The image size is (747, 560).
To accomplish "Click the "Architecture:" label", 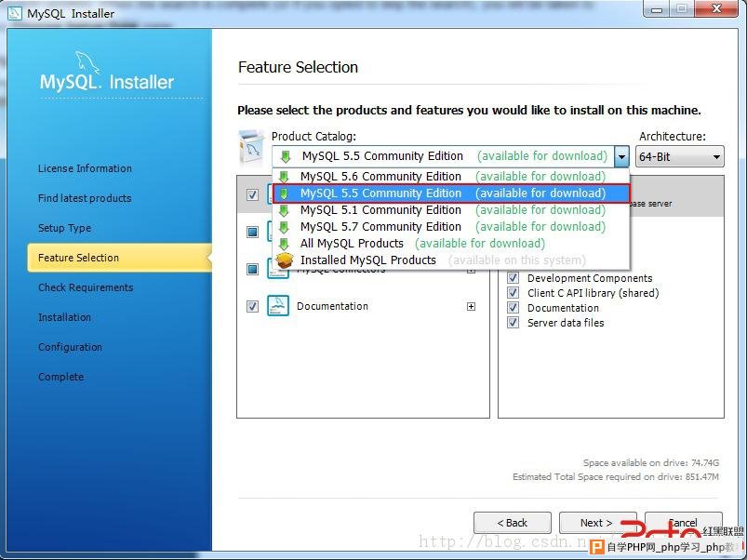I will 673,137.
